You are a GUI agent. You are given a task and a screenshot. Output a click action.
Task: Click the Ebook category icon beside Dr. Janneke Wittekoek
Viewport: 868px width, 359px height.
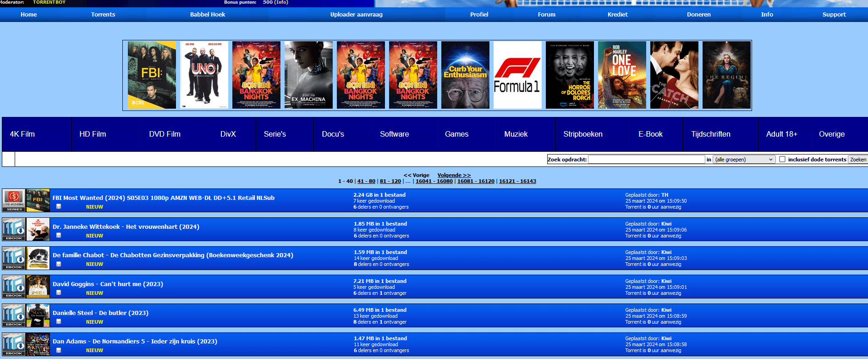tap(14, 229)
